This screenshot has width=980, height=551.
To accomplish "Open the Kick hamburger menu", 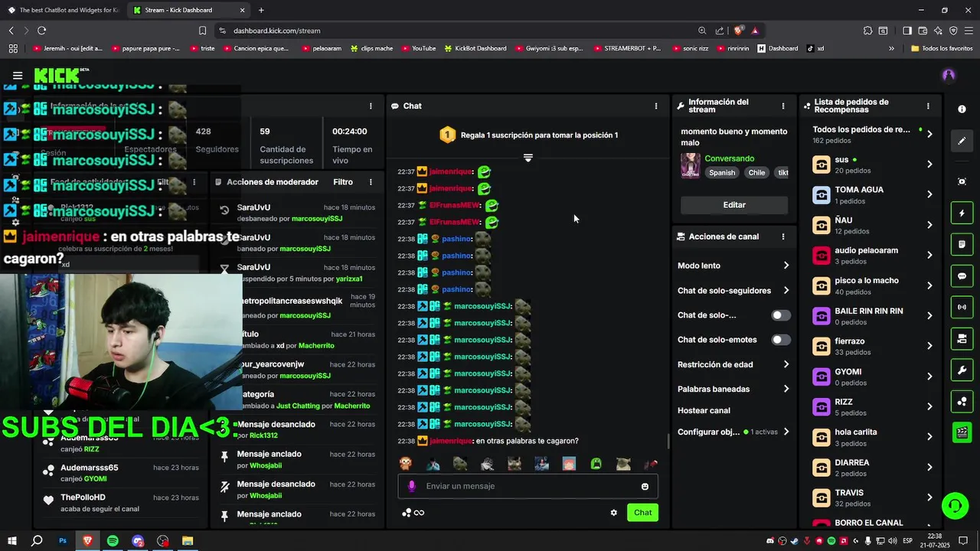I will [18, 75].
